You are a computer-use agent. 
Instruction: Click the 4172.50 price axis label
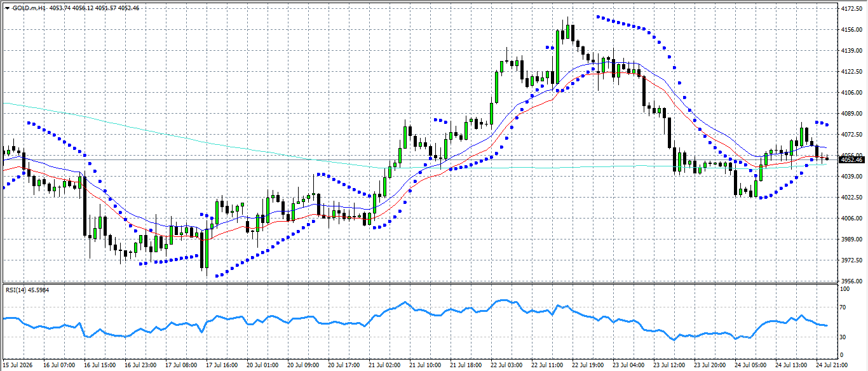[850, 10]
